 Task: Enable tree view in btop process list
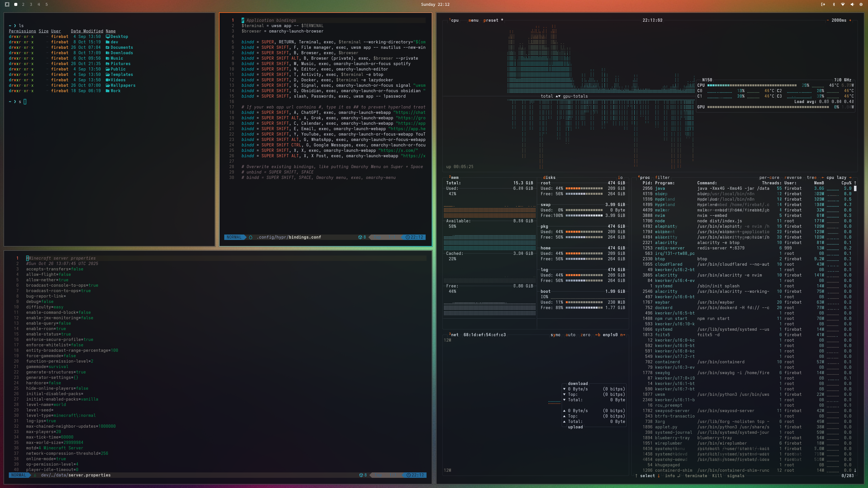(x=811, y=178)
